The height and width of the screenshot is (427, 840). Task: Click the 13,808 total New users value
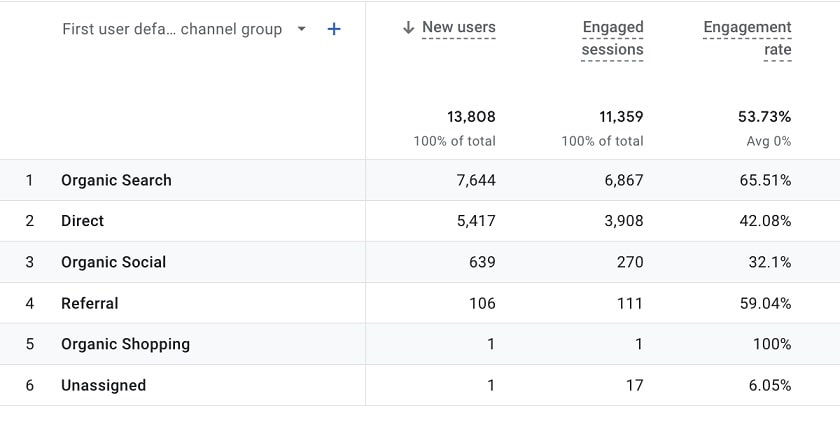472,117
